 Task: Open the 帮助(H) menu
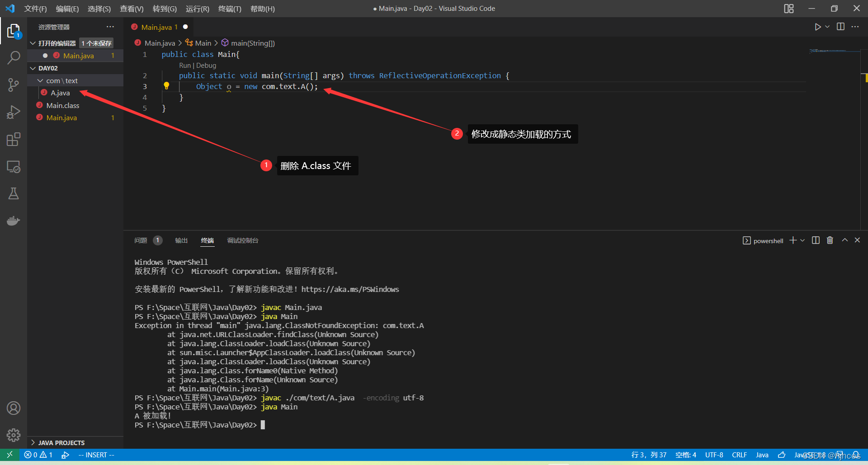[262, 9]
